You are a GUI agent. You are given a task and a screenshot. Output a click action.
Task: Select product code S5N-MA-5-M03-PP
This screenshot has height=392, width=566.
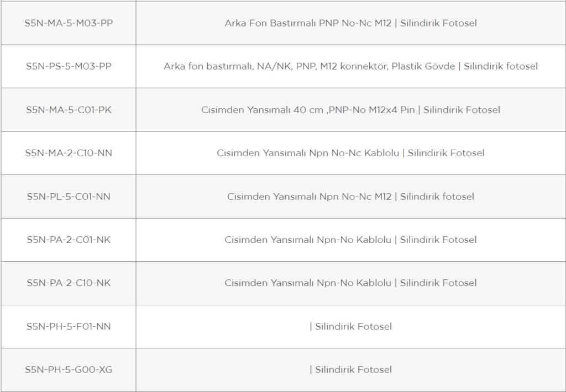click(x=69, y=23)
